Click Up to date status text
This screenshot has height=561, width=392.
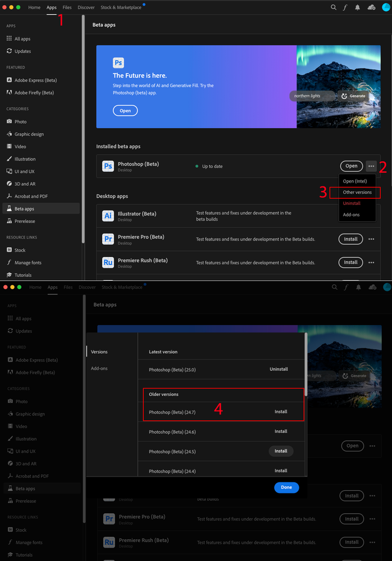pos(212,166)
